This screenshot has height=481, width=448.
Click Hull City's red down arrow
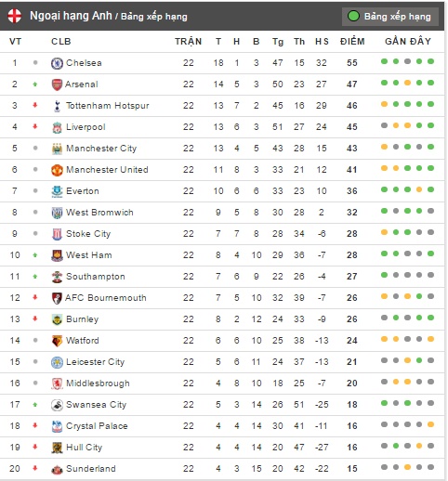pos(35,447)
